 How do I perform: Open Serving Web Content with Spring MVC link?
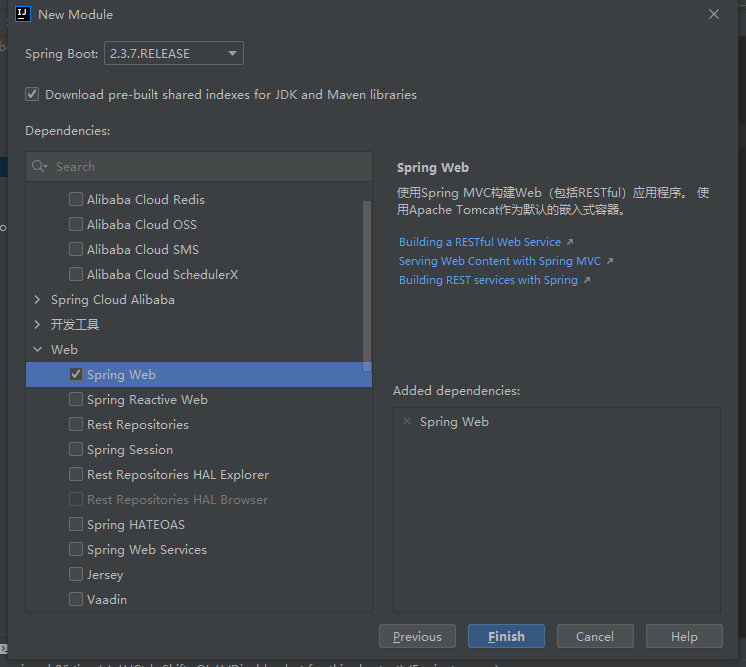pyautogui.click(x=500, y=261)
